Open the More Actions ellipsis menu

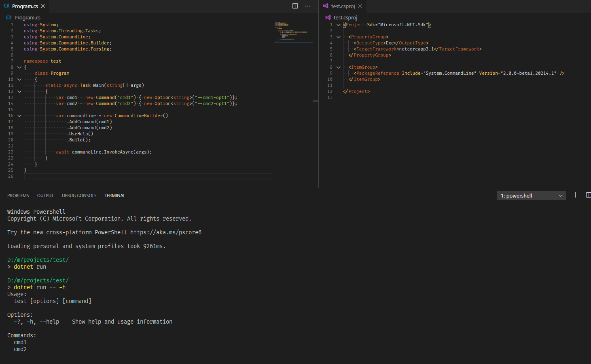(x=308, y=6)
